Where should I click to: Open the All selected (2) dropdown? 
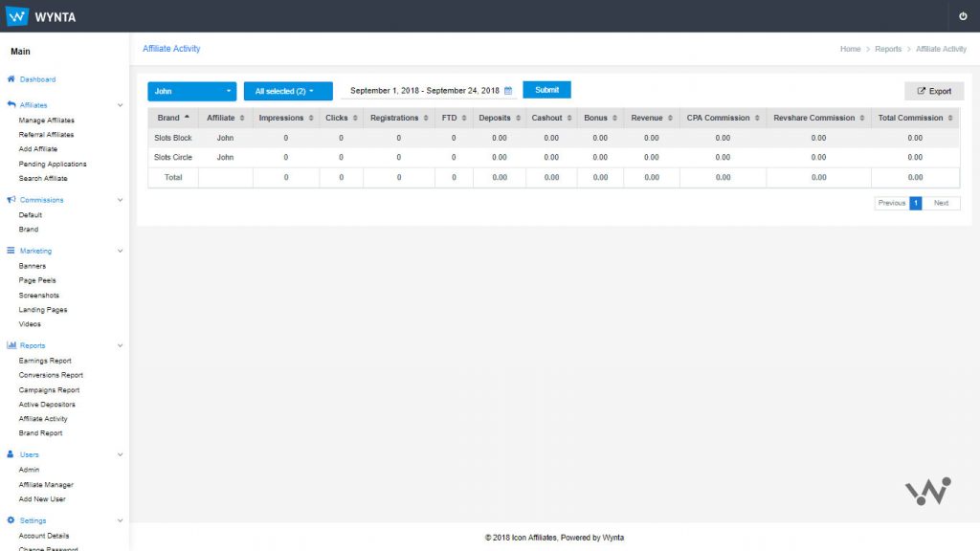(288, 91)
